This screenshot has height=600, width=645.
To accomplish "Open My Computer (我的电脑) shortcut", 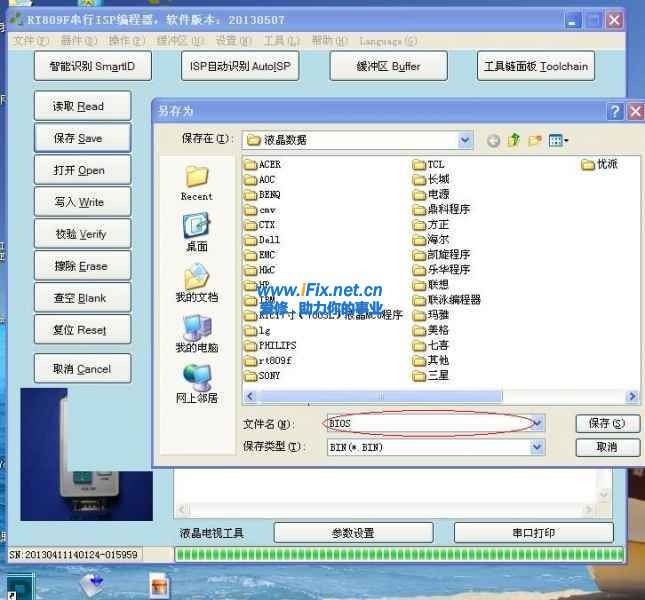I will point(196,333).
